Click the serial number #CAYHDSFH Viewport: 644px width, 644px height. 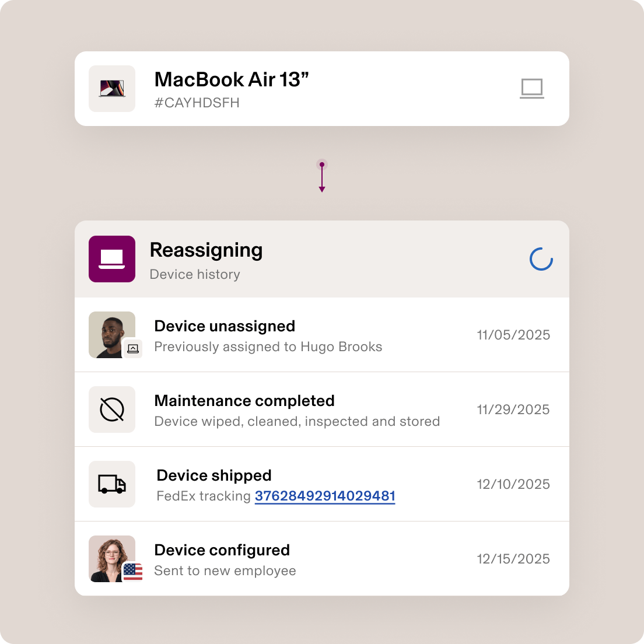[x=196, y=103]
